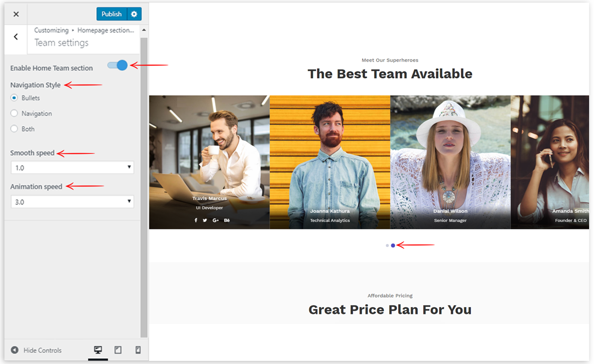The height and width of the screenshot is (364, 594).
Task: Choose Both as navigation style
Action: pyautogui.click(x=14, y=129)
